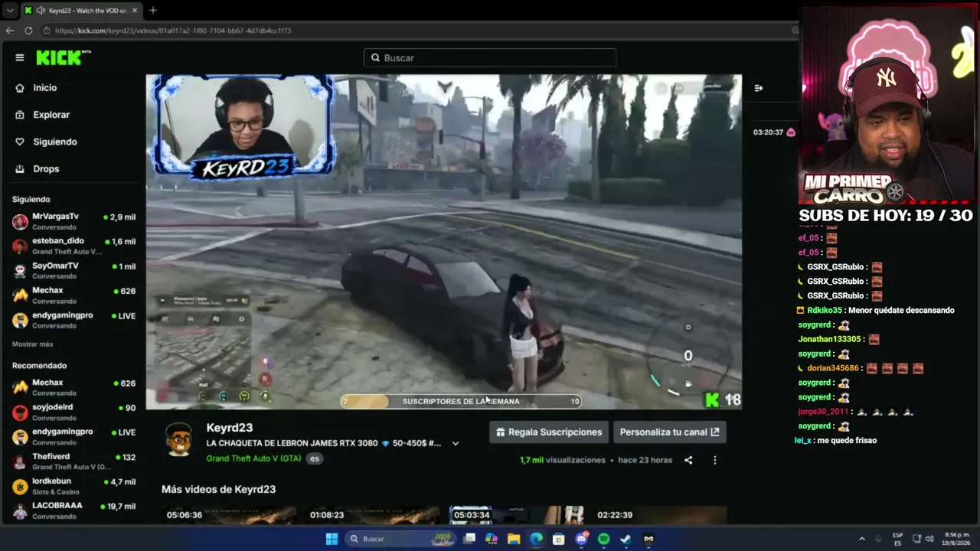This screenshot has height=551, width=980.
Task: Open Thefiverd channel in Recomendado list
Action: [x=73, y=461]
